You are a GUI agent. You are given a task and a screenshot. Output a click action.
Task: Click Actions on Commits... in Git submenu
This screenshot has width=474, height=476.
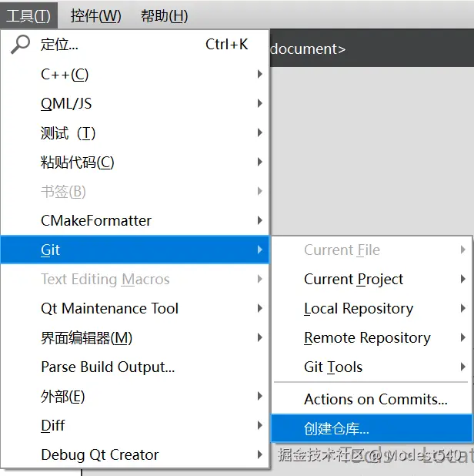(376, 400)
